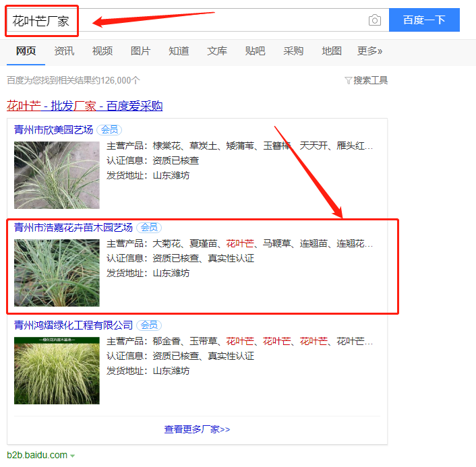Select the 贴吧 tab

click(255, 51)
